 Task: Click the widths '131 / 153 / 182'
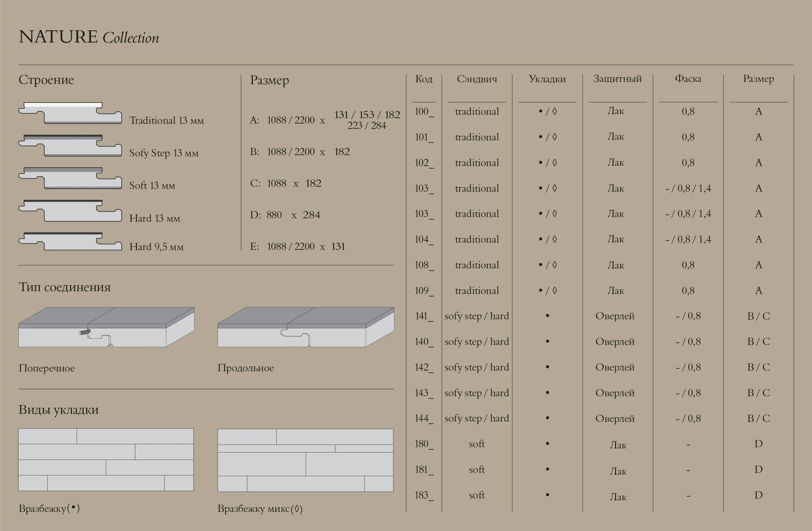(367, 115)
